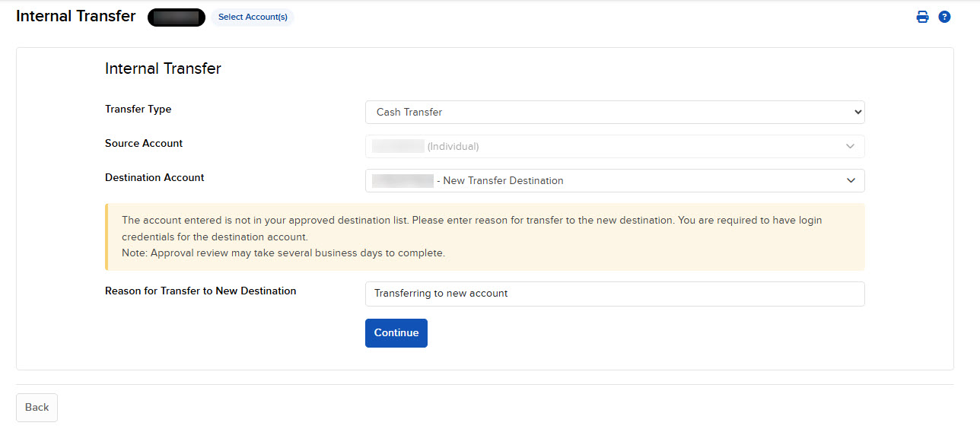The image size is (980, 429).
Task: Click the New Transfer Destination text
Action: pyautogui.click(x=503, y=181)
